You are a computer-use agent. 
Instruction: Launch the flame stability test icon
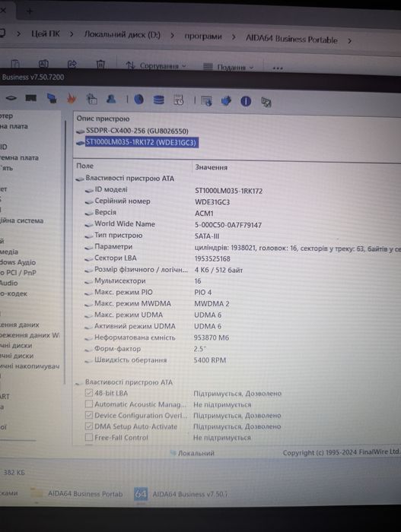(x=72, y=98)
